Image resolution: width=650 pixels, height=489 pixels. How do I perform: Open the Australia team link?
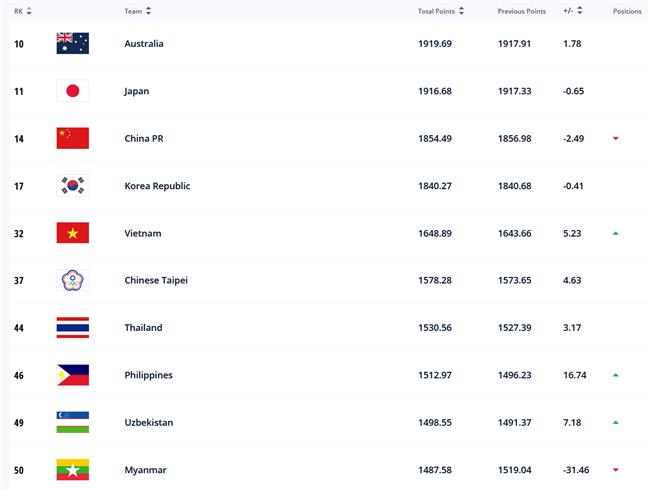(x=144, y=44)
